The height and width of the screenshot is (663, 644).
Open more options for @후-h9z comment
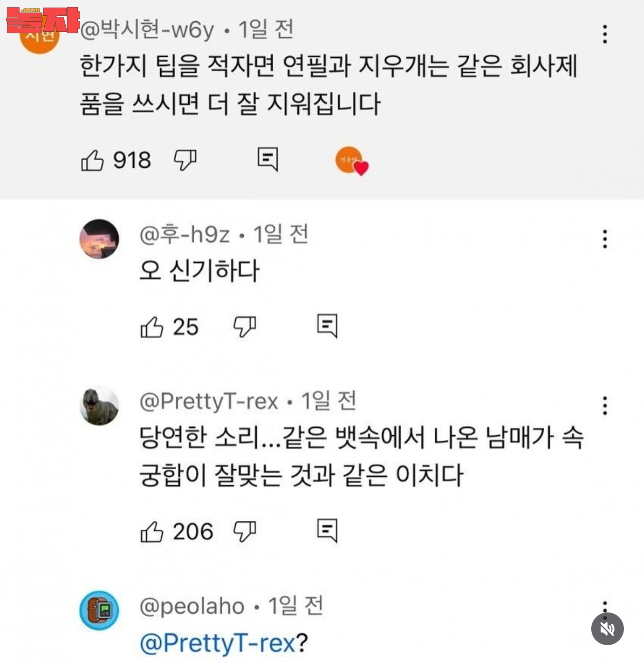[x=605, y=239]
